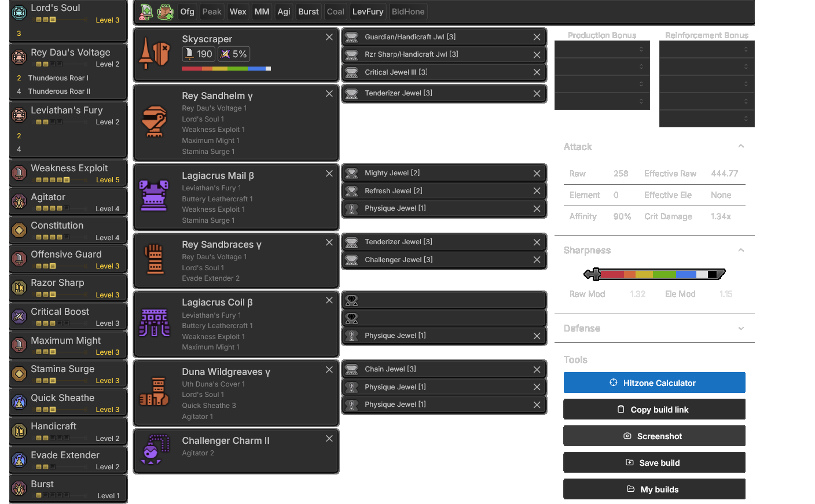Toggle the Burst skill buff
The height and width of the screenshot is (504, 815).
click(x=309, y=12)
